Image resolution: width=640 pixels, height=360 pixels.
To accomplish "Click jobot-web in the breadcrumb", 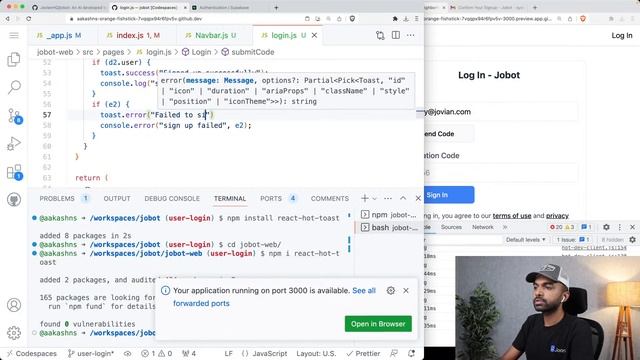I will coord(55,52).
